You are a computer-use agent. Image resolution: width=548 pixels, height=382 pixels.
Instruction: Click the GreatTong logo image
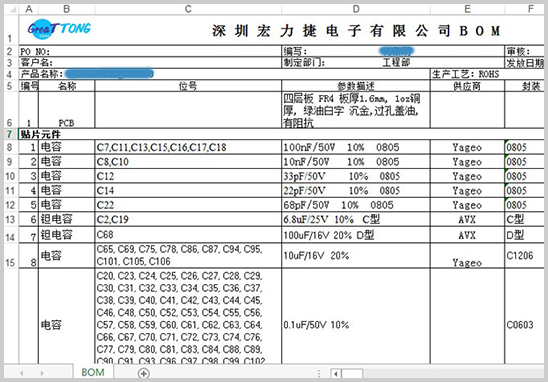tap(59, 29)
